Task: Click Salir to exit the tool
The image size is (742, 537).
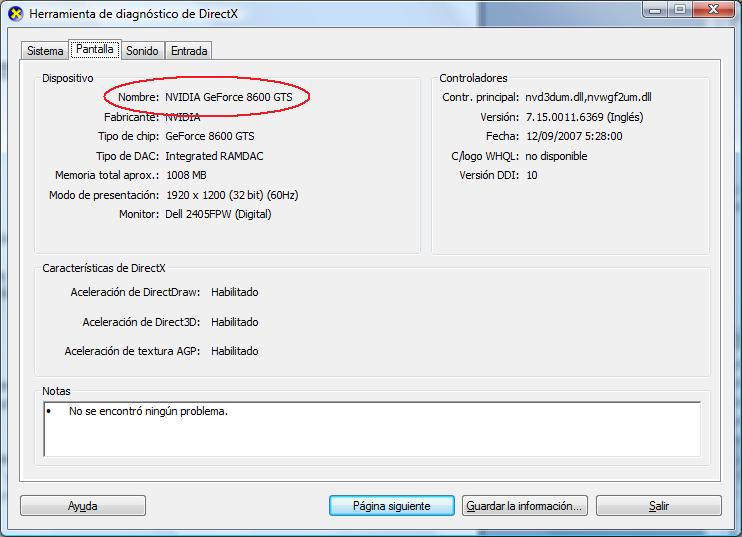Action: (x=659, y=506)
